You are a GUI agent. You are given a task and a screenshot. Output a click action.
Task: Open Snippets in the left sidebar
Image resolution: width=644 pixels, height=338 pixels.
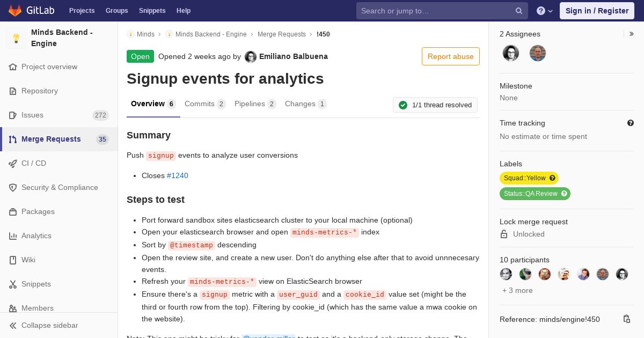tap(59, 284)
